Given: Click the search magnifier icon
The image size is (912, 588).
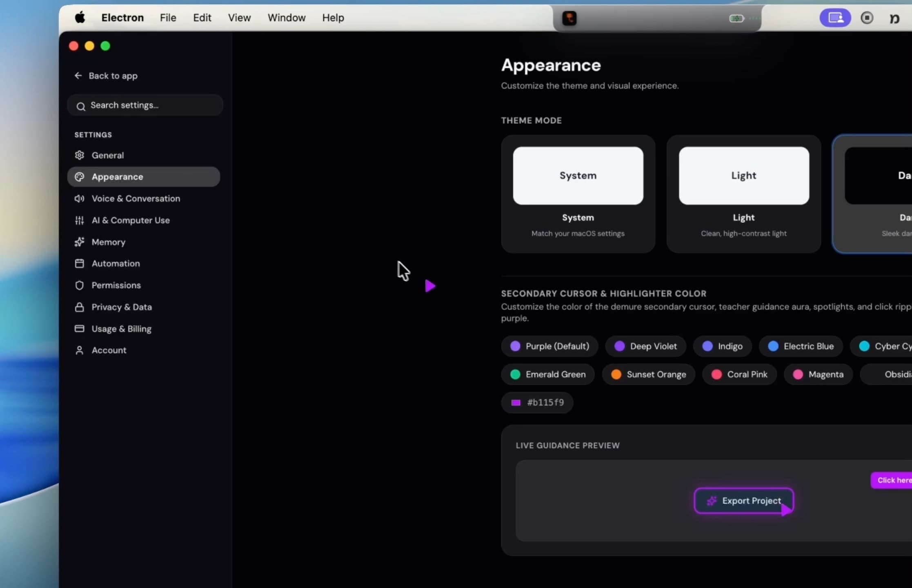Looking at the screenshot, I should click(x=81, y=106).
